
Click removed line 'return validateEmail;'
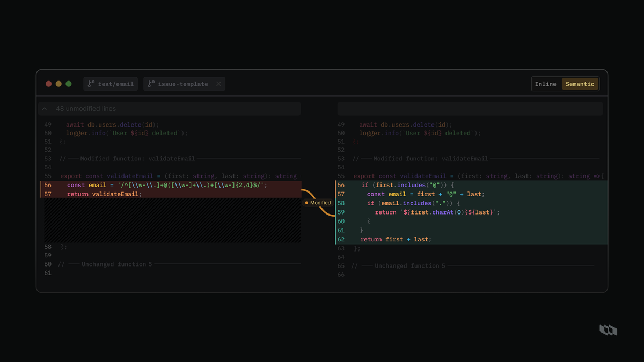coord(171,194)
